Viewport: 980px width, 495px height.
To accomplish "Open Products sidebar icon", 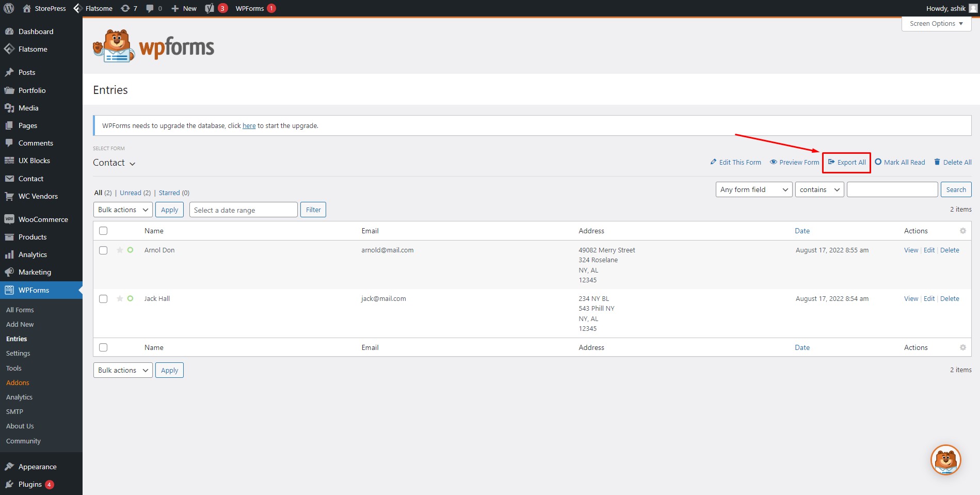I will [9, 237].
